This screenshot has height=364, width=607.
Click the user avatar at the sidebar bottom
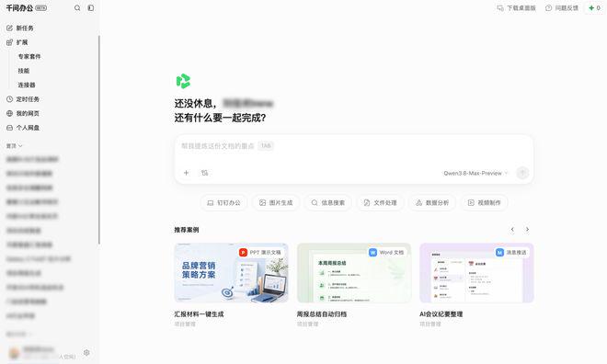click(15, 352)
